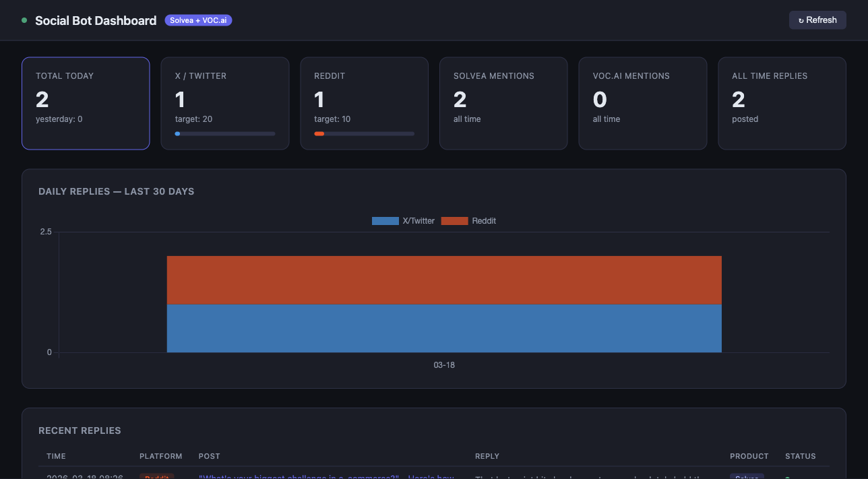Select the ALL TIME REPLIES stat card
The width and height of the screenshot is (868, 479).
click(782, 103)
